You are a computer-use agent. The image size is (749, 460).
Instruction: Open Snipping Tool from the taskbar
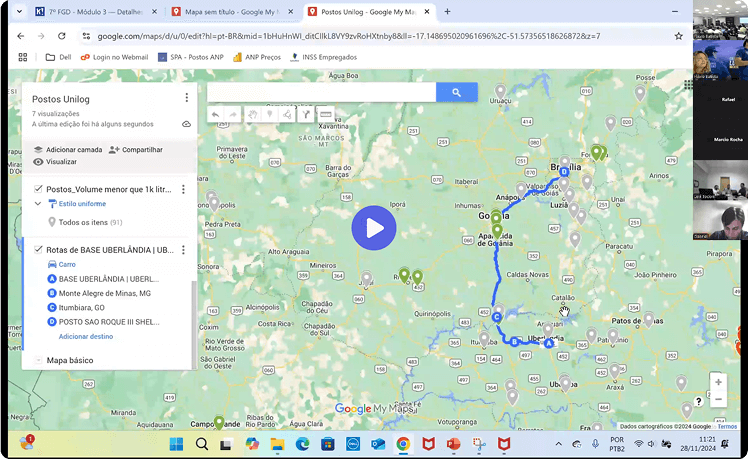point(479,444)
